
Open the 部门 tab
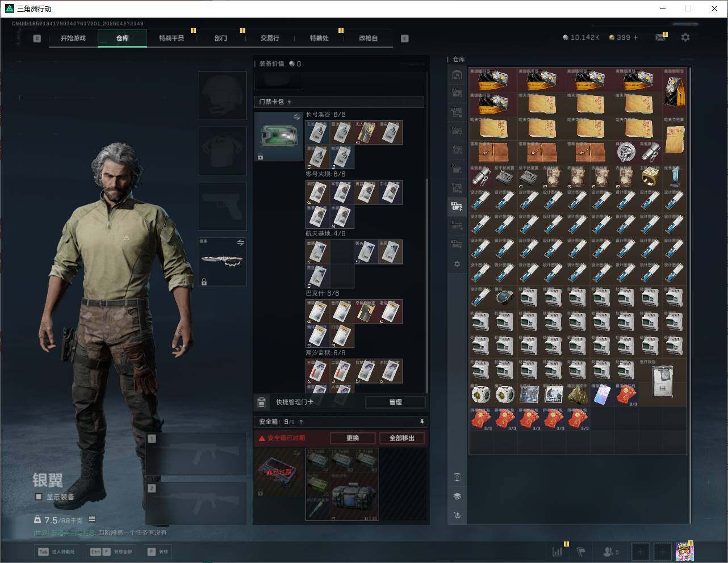click(221, 38)
